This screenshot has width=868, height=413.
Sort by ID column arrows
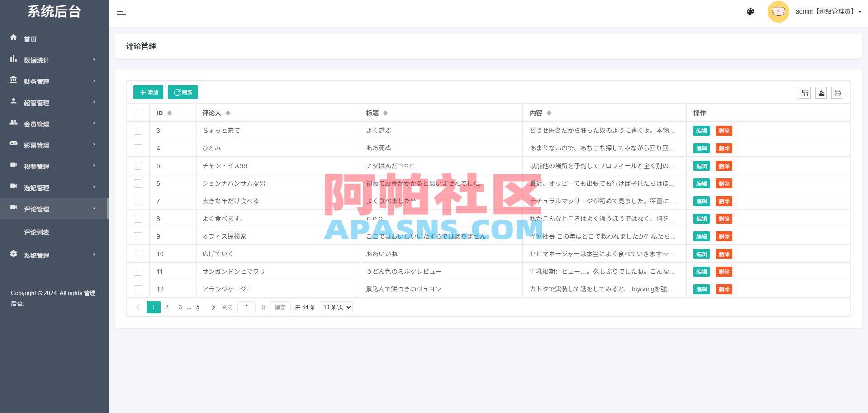coord(170,113)
